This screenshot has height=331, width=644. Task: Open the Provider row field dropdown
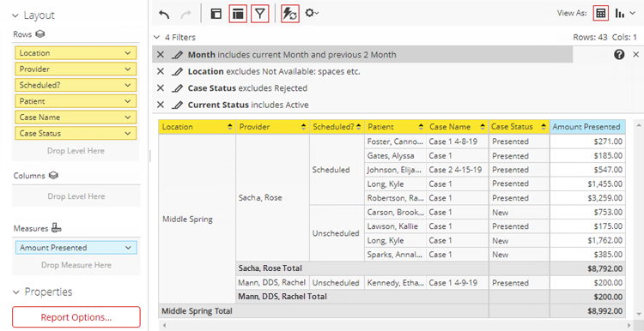[x=128, y=69]
